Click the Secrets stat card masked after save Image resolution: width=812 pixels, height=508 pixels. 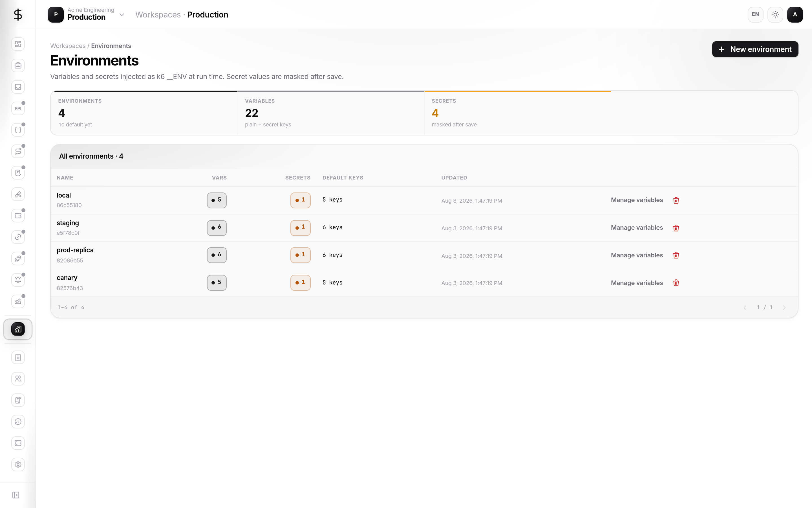tap(518, 113)
